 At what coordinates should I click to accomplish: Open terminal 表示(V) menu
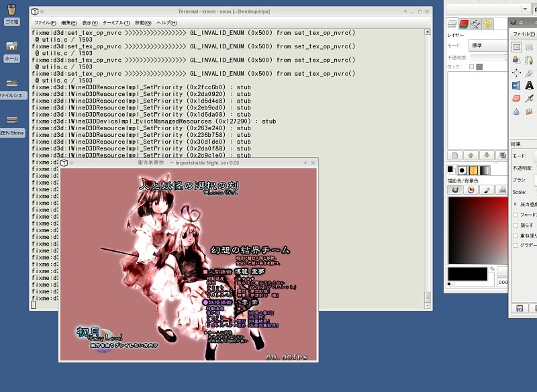(x=90, y=23)
